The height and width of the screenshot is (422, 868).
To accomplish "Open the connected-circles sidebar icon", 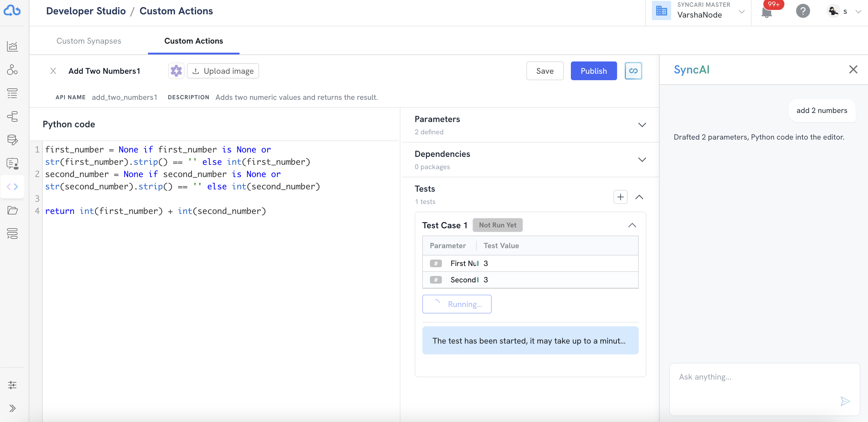I will pos(13,70).
